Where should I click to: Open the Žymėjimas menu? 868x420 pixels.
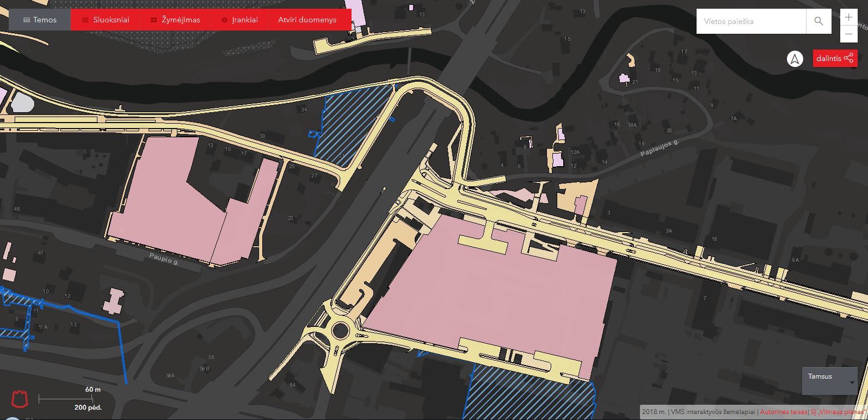point(175,20)
